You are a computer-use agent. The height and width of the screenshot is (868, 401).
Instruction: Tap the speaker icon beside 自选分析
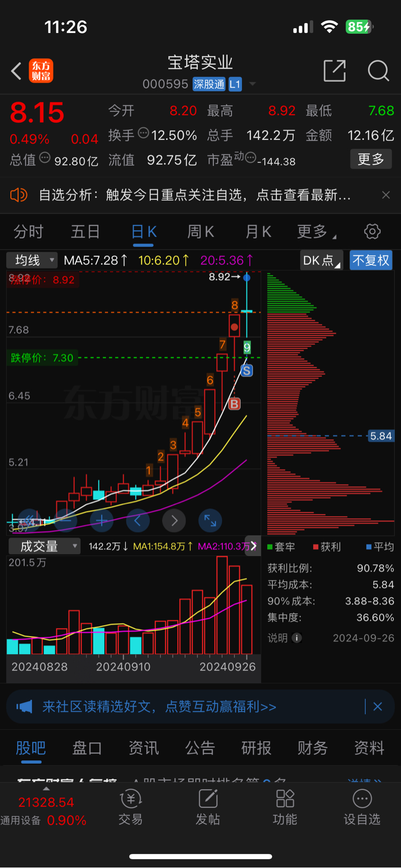point(18,195)
